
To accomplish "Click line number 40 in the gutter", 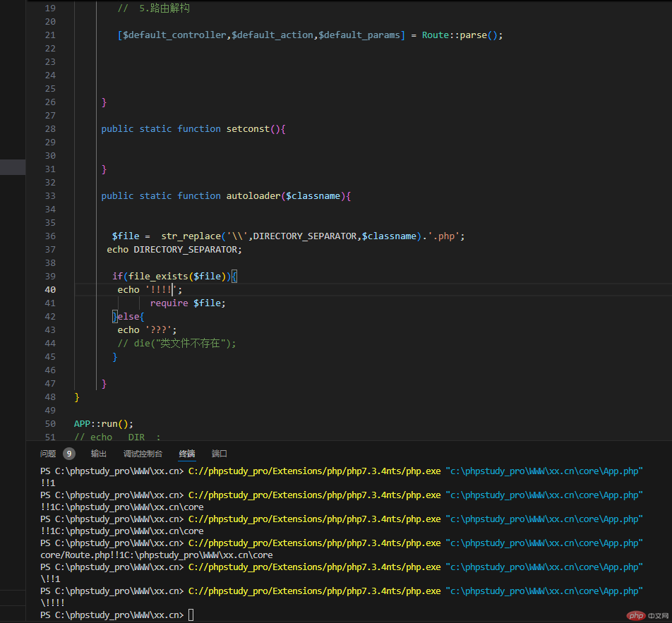I will (50, 290).
